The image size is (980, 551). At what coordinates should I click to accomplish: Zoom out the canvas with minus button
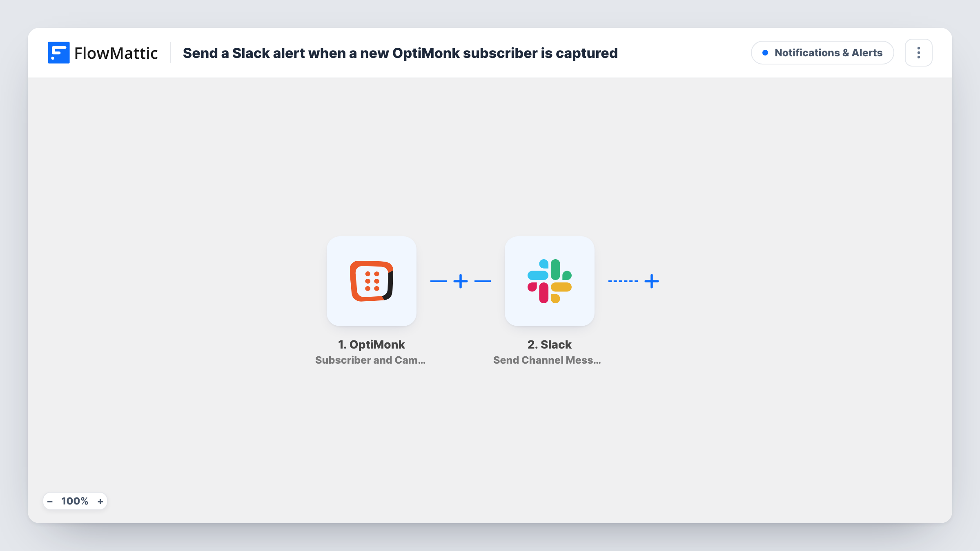tap(50, 501)
